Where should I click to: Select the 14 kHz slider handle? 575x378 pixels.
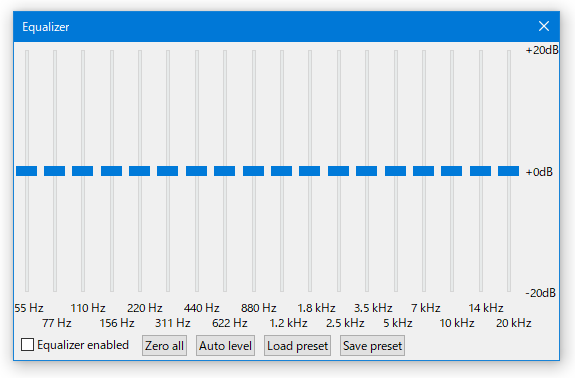480,171
